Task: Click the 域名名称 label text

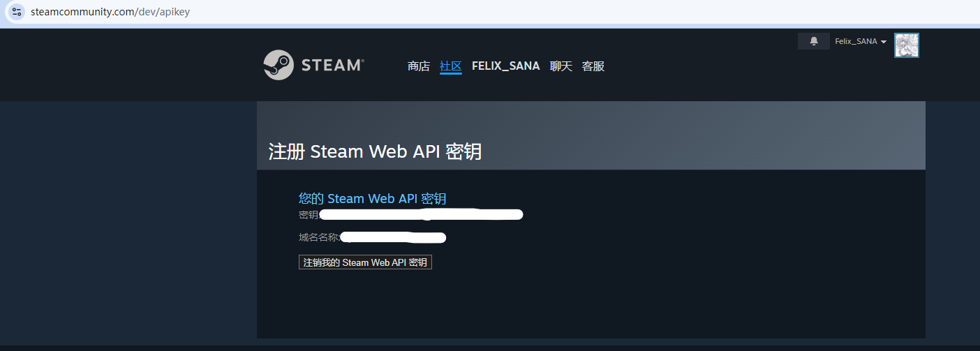Action: tap(319, 238)
